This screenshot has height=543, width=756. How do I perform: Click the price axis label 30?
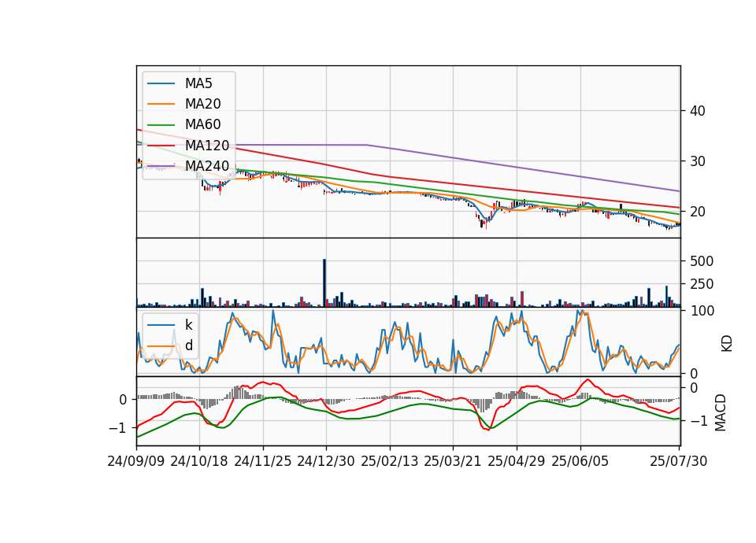(x=698, y=161)
